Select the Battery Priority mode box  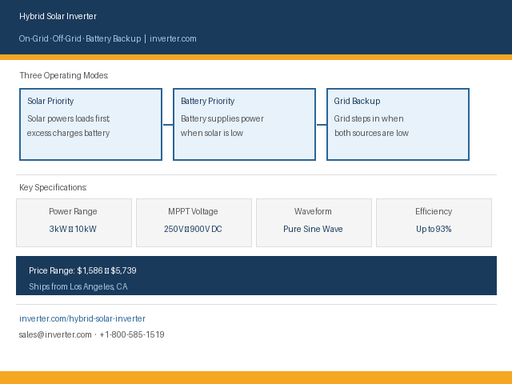[244, 124]
